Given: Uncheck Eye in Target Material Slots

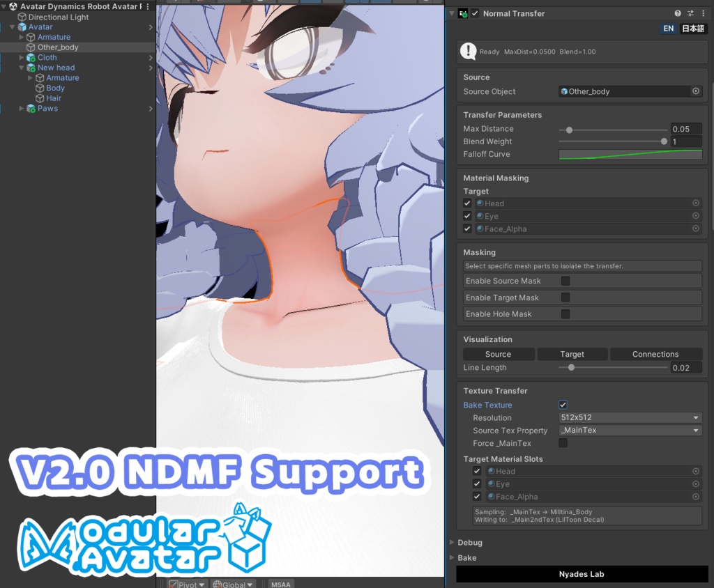Looking at the screenshot, I should pyautogui.click(x=477, y=483).
